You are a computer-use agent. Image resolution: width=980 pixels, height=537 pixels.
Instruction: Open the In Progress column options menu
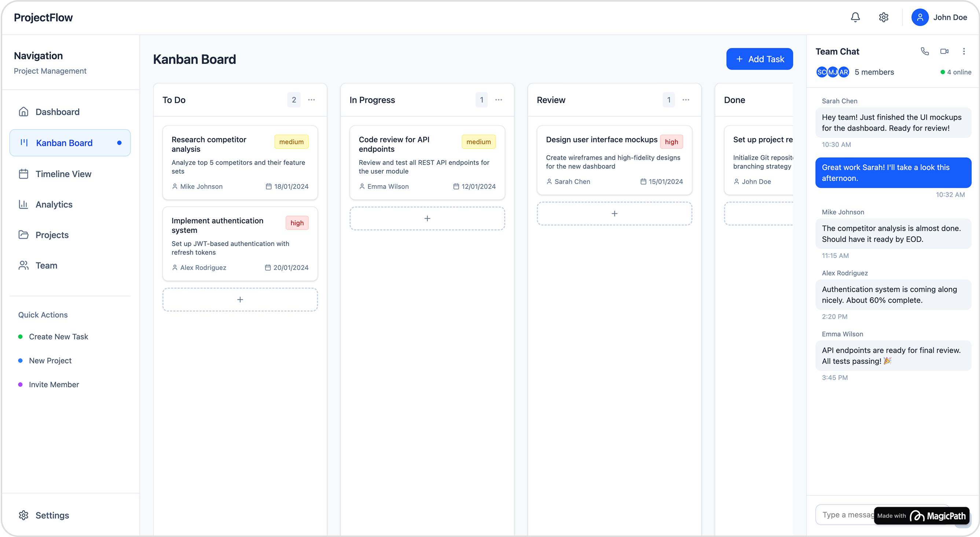point(498,100)
